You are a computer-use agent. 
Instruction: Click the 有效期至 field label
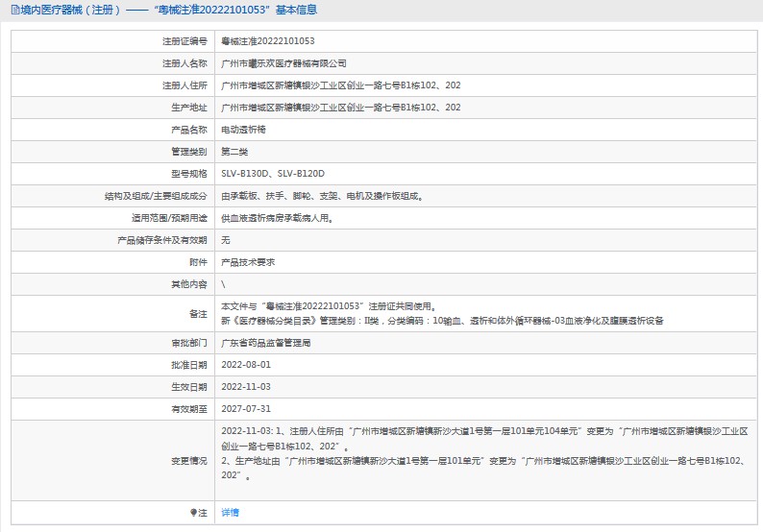[189, 409]
